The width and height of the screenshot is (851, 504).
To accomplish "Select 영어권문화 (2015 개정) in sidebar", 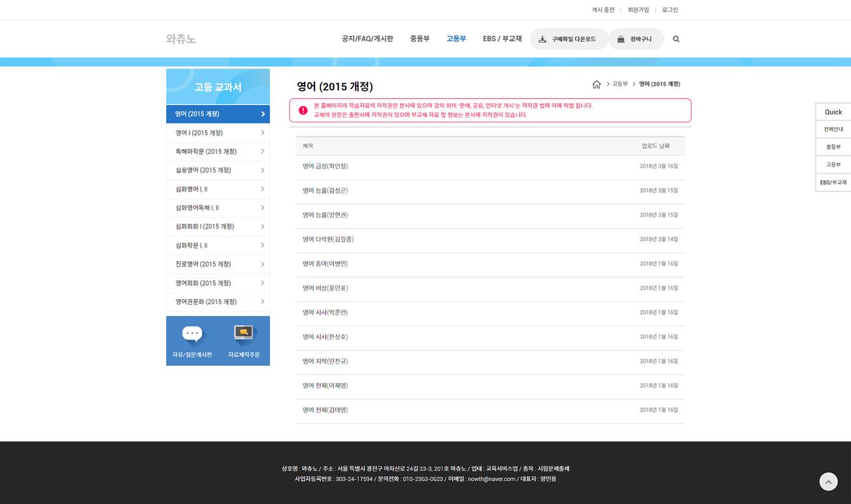I will (x=218, y=302).
